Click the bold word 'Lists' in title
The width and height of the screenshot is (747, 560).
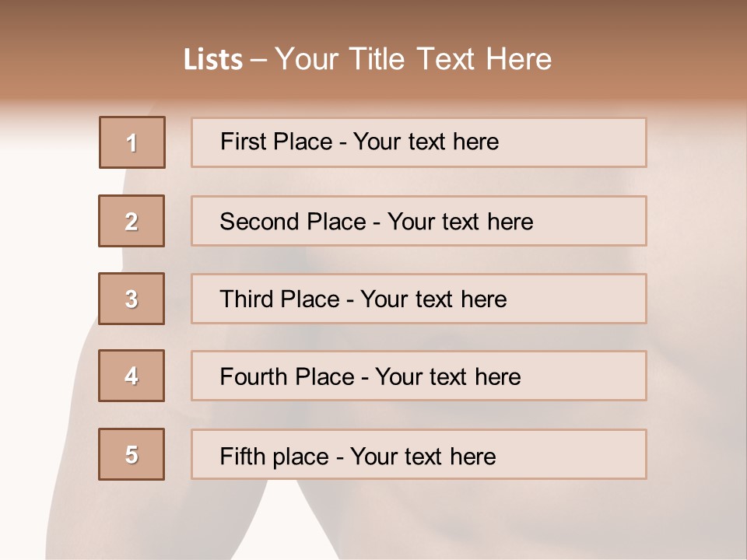213,60
